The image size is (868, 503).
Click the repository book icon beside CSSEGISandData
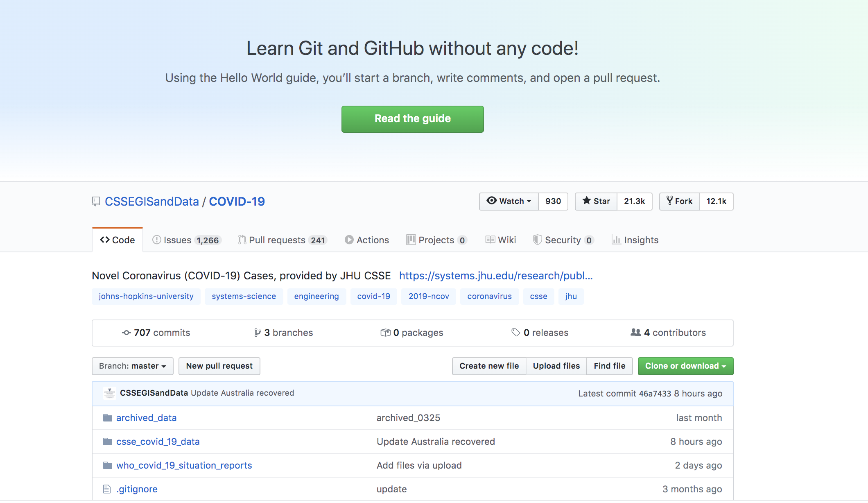96,202
